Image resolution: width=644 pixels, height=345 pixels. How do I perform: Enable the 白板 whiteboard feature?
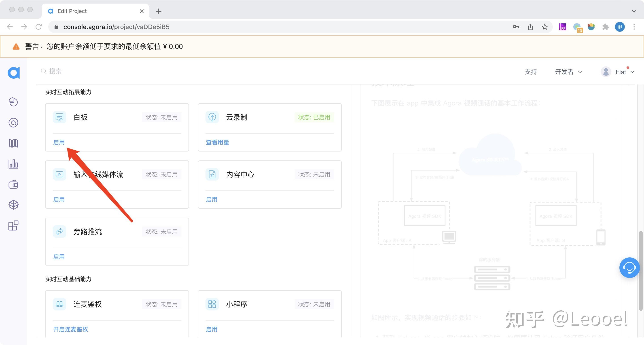[x=59, y=142]
